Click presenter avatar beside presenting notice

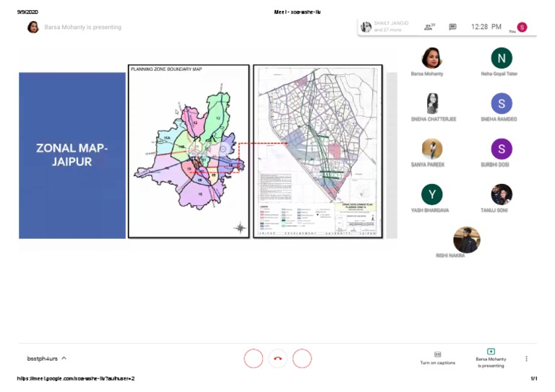click(x=33, y=27)
